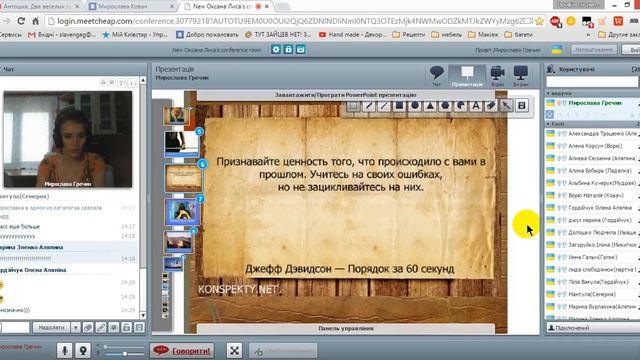Open the Рецепти bookmarks folder
This screenshot has width=640, height=360.
tap(409, 35)
